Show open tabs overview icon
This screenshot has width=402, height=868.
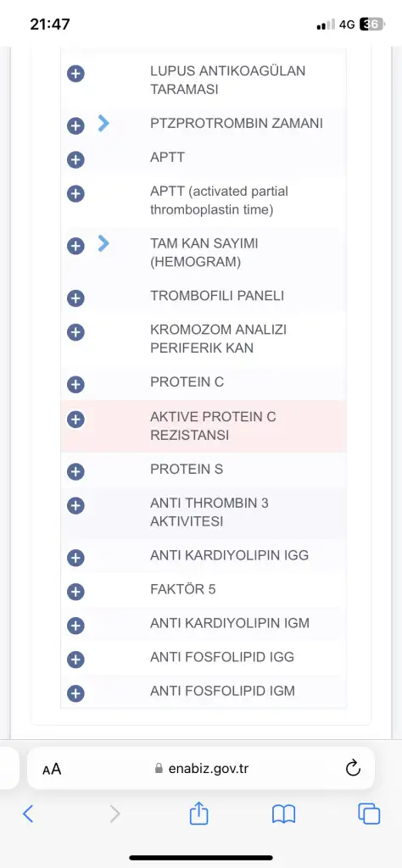[369, 814]
